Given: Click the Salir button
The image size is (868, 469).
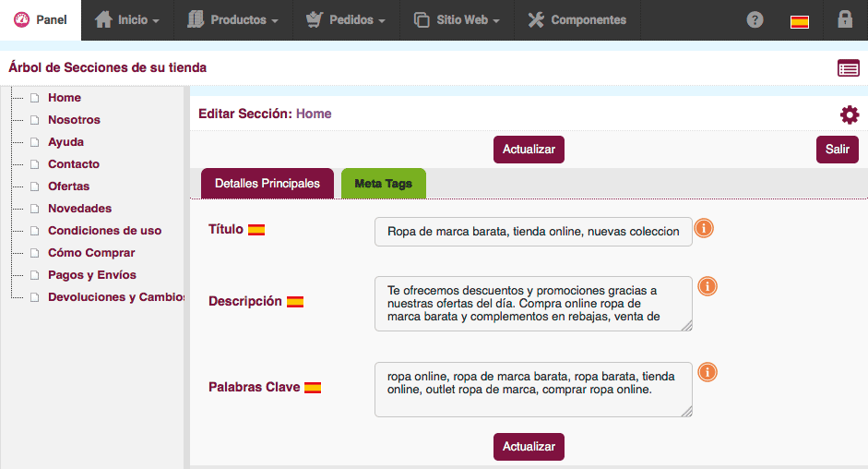Looking at the screenshot, I should 837,150.
